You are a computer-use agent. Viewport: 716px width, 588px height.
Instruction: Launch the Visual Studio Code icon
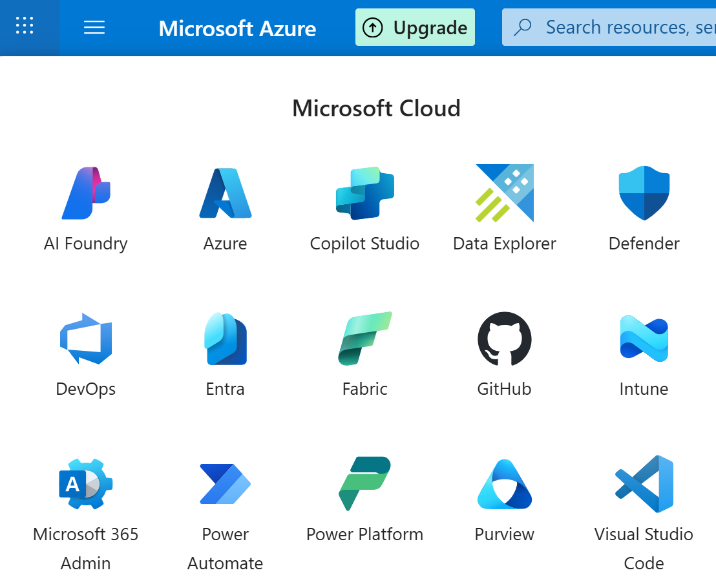pos(644,484)
